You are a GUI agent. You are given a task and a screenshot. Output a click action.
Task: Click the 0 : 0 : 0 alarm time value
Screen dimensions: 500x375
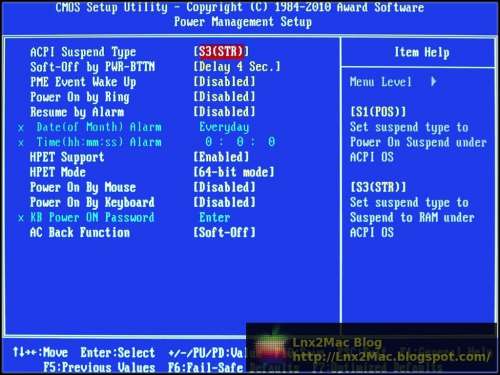click(x=240, y=142)
